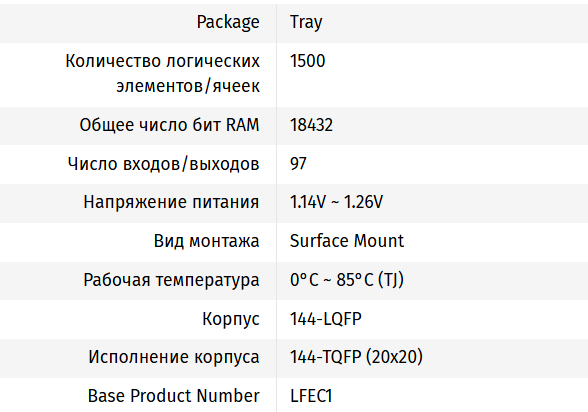The height and width of the screenshot is (412, 588).
Task: Select the 1500 logic elements value
Action: click(308, 61)
